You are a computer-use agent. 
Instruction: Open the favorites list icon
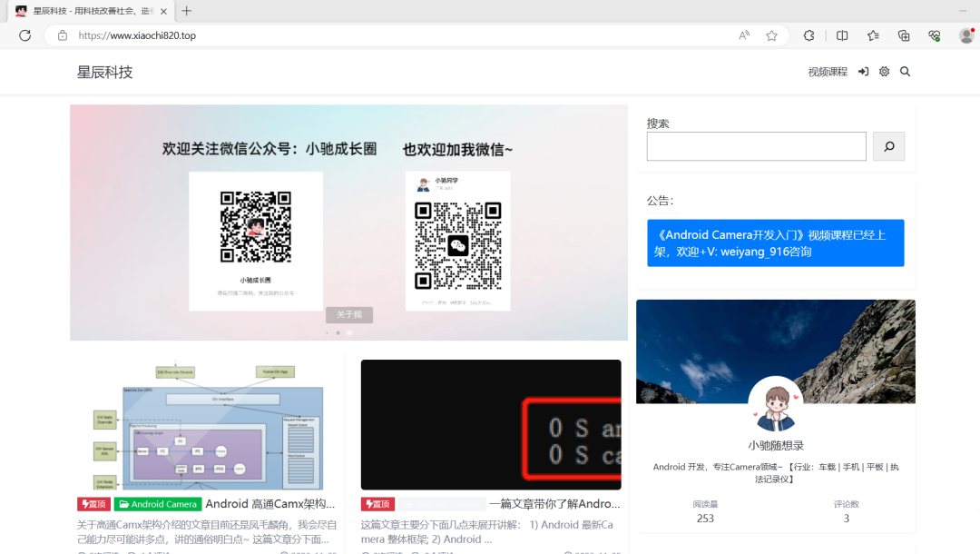point(873,35)
